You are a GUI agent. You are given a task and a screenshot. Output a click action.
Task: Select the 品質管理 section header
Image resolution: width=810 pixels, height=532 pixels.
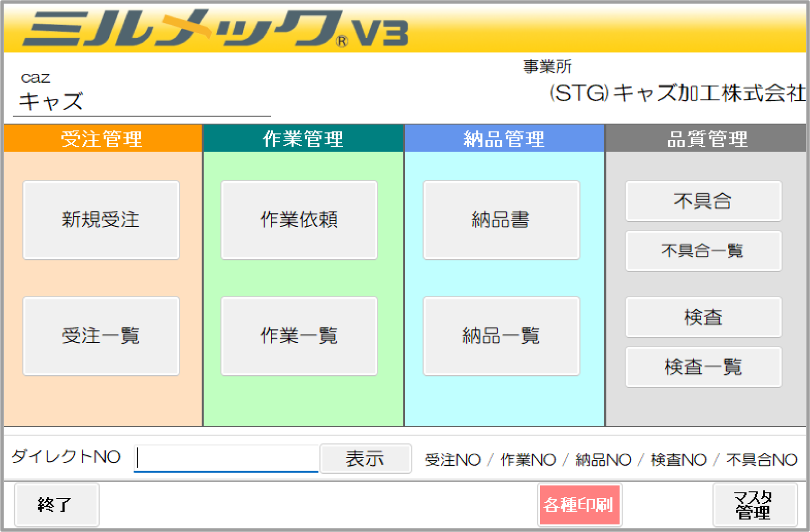coord(707,138)
